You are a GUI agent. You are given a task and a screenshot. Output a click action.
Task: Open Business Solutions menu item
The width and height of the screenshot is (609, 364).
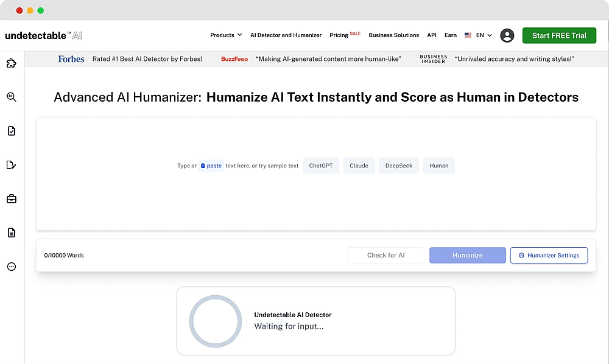pyautogui.click(x=394, y=35)
